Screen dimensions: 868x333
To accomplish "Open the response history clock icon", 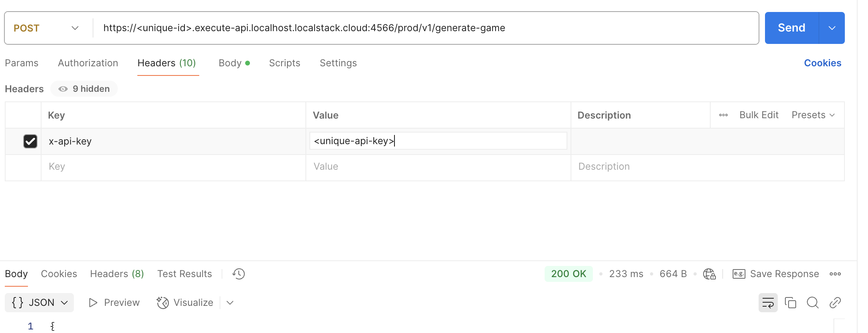I will (x=238, y=274).
